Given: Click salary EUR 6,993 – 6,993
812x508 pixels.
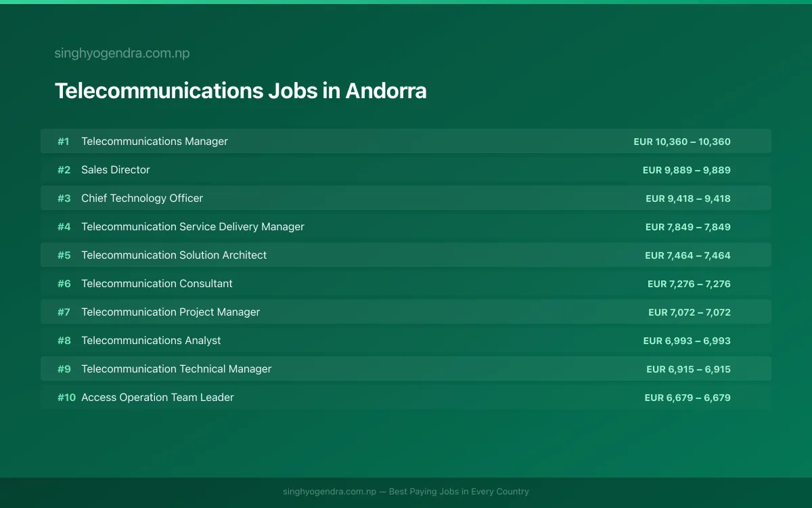Looking at the screenshot, I should click(687, 341).
